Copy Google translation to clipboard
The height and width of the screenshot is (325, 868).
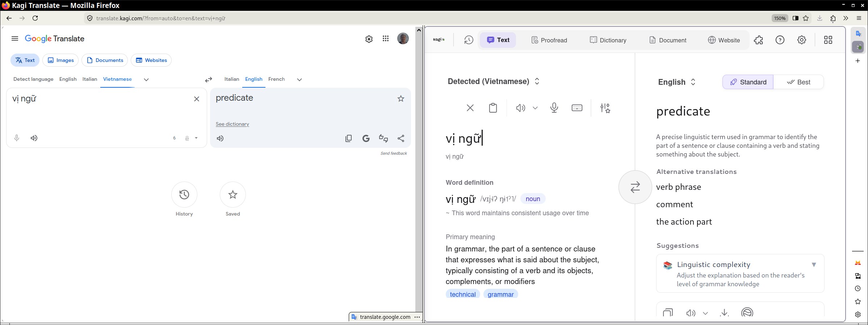tap(348, 138)
